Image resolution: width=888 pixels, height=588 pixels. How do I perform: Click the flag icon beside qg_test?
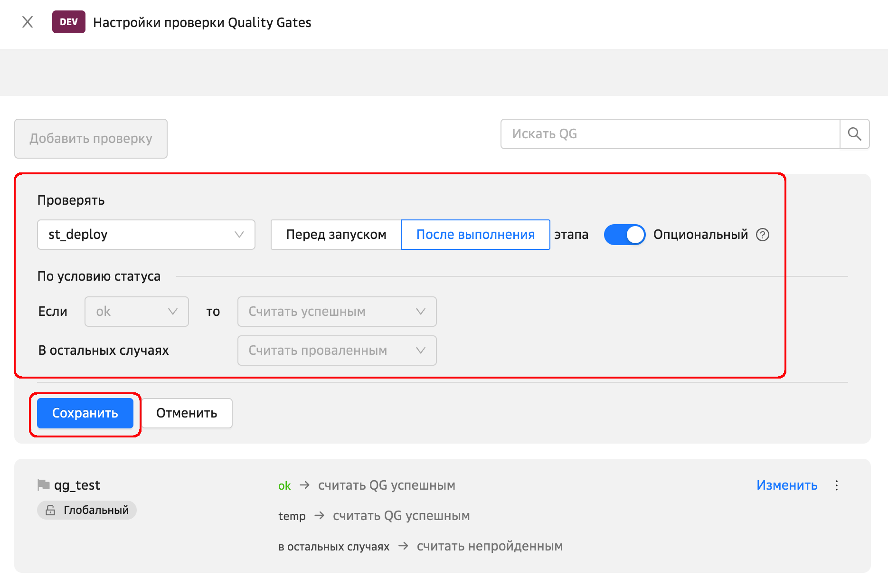click(x=44, y=485)
